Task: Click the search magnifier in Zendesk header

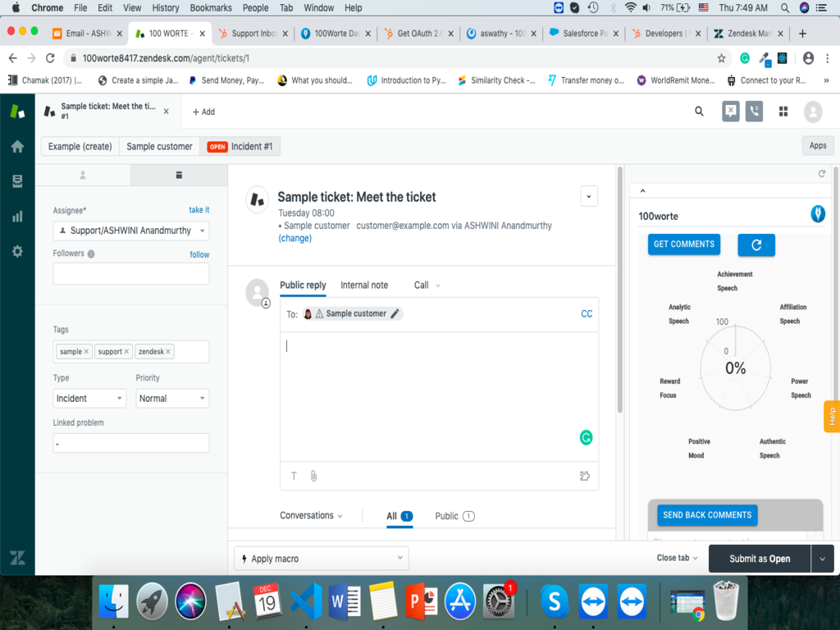Action: 699,112
